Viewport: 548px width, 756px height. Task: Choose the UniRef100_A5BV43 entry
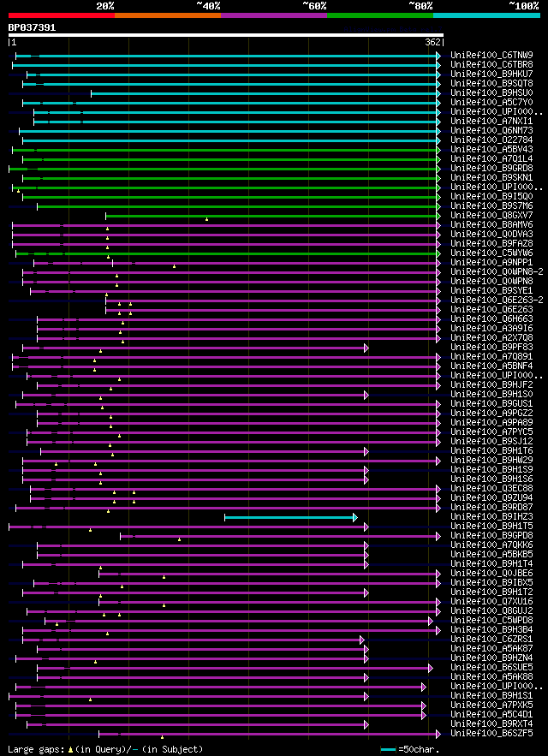[x=491, y=150]
